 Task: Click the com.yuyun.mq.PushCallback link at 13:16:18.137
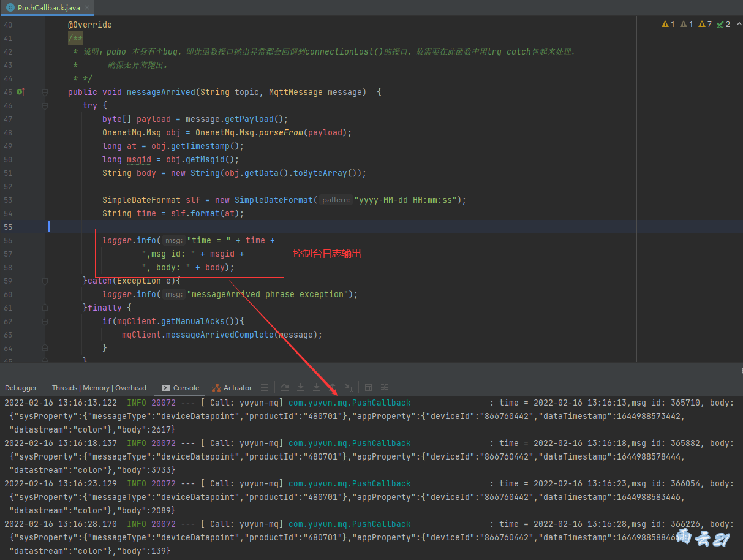350,443
